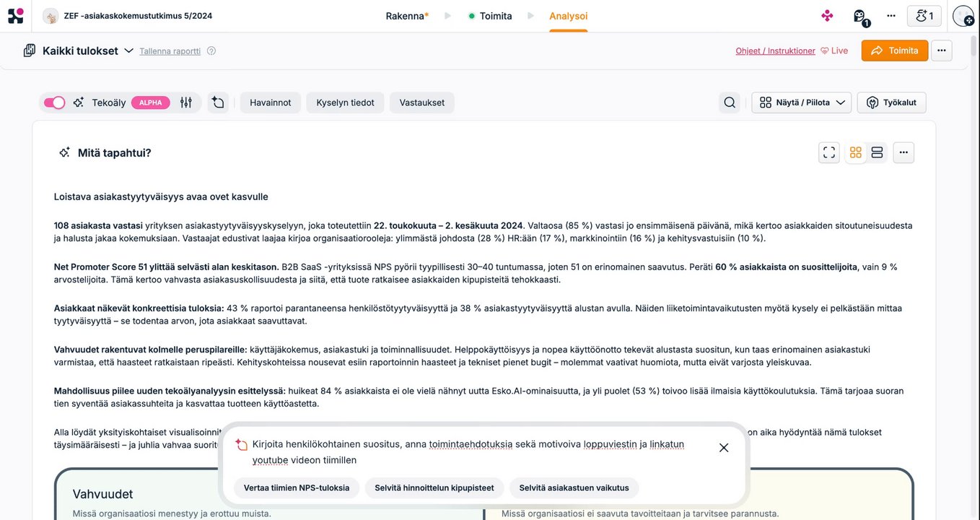Image resolution: width=980 pixels, height=520 pixels.
Task: Open Ohjeet / Instruktioner link
Action: (x=775, y=51)
